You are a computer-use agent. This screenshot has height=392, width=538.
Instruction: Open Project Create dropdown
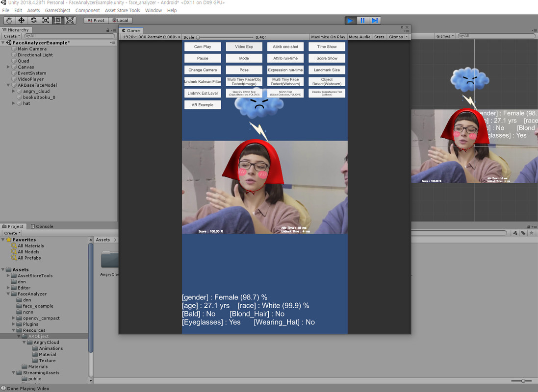coord(12,233)
